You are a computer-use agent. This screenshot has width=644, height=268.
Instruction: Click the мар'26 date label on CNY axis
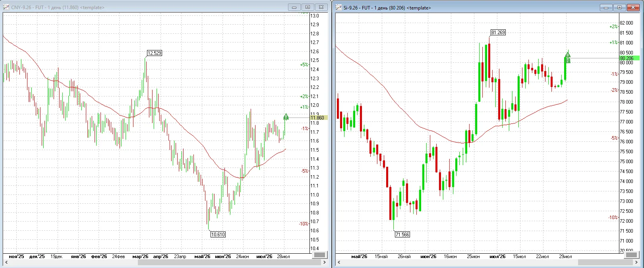[140, 256]
